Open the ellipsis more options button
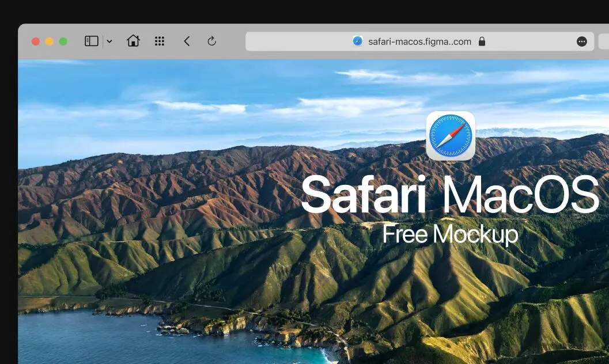609x364 pixels. [x=582, y=41]
